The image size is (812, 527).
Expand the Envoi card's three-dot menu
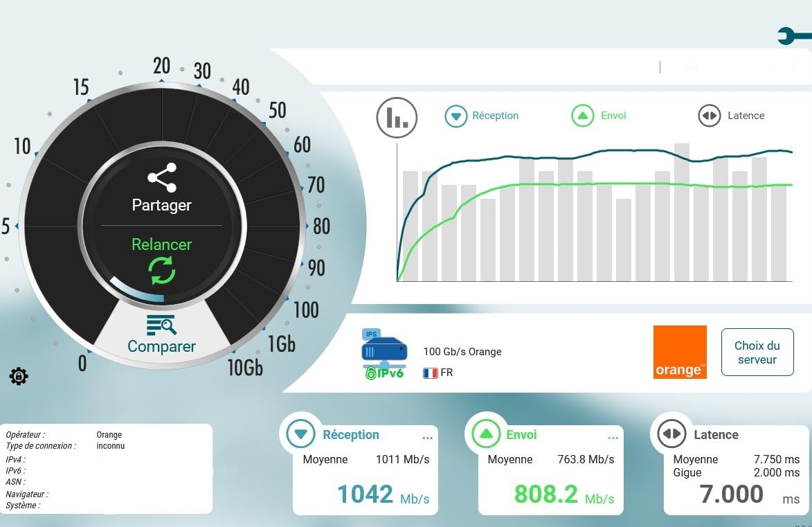[613, 437]
